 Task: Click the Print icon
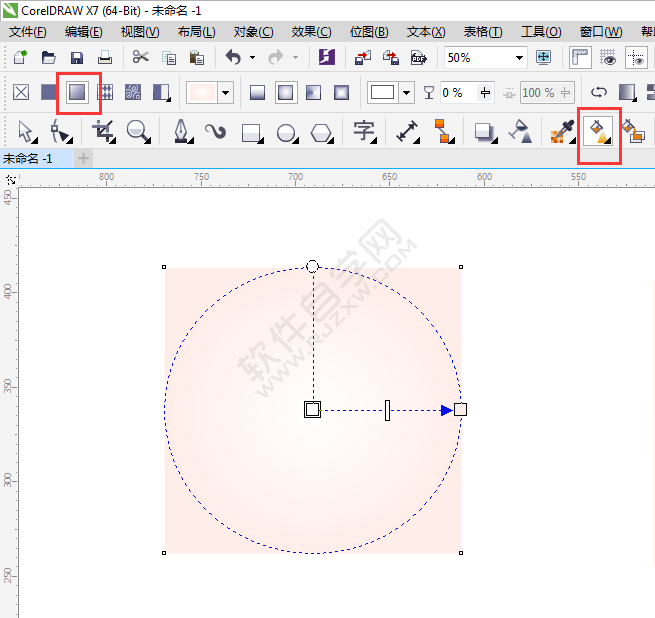click(x=104, y=57)
